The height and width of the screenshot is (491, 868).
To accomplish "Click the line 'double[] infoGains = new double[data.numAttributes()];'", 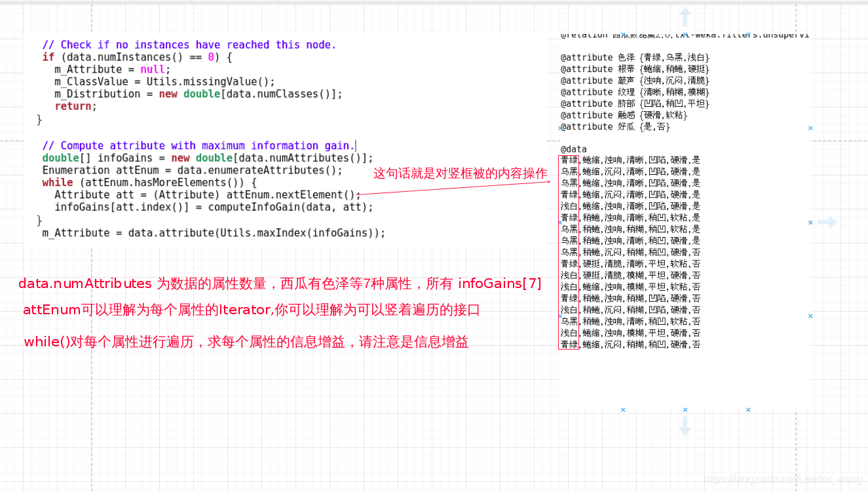I will pyautogui.click(x=208, y=158).
